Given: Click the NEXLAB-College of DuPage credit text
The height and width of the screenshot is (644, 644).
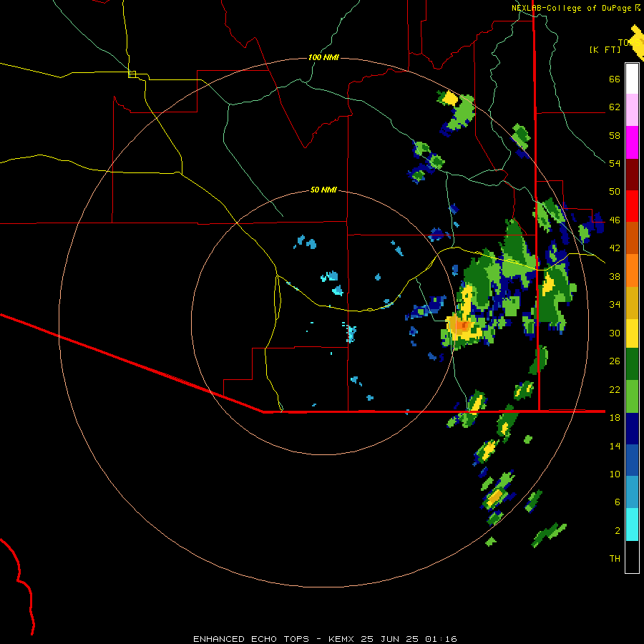Looking at the screenshot, I should [x=572, y=8].
